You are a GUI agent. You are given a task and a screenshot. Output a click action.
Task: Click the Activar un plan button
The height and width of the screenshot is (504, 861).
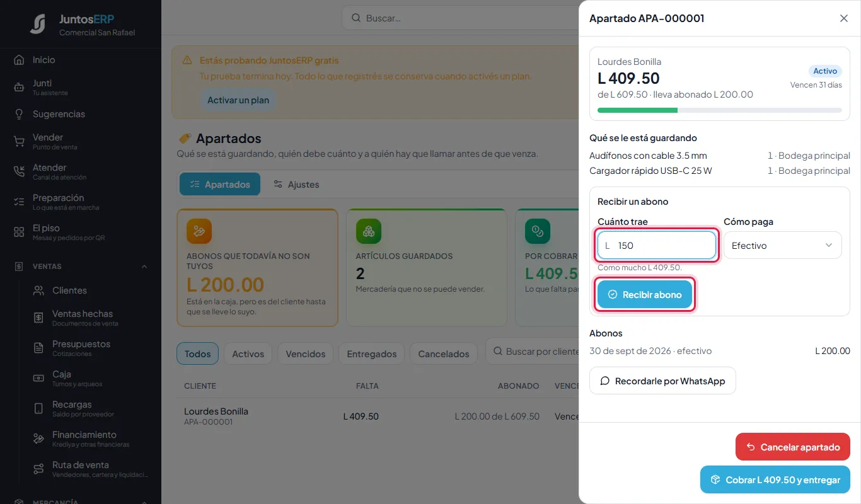(x=238, y=100)
